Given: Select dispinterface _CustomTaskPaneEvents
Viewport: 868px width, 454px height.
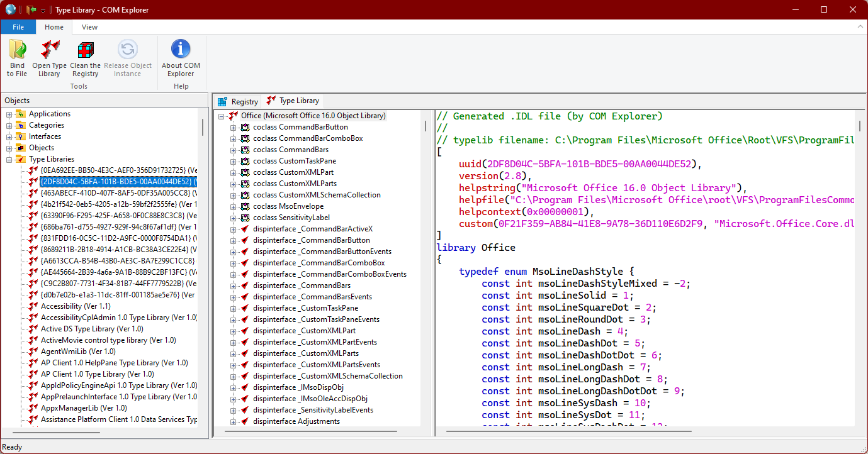Looking at the screenshot, I should [x=316, y=319].
